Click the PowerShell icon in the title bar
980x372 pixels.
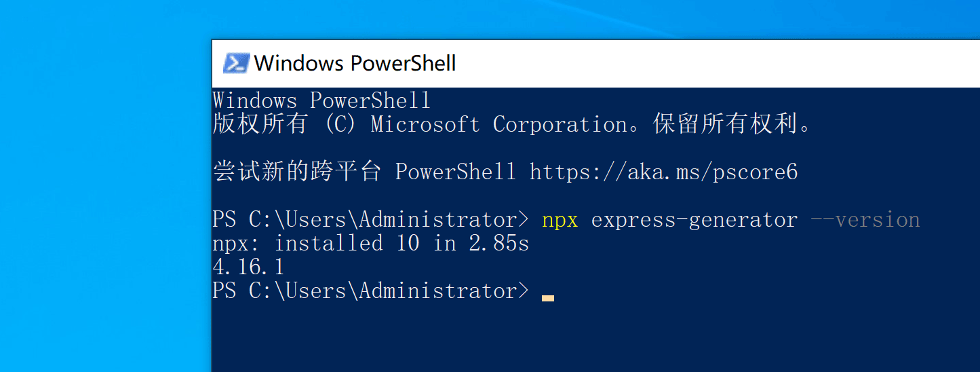(x=235, y=63)
